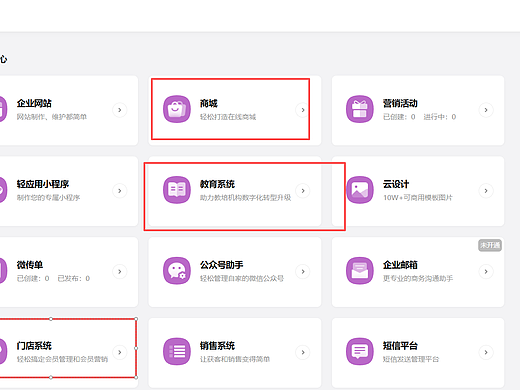The width and height of the screenshot is (520, 390).
Task: Click 已创建: 0 under 营销活动
Action: click(x=399, y=117)
